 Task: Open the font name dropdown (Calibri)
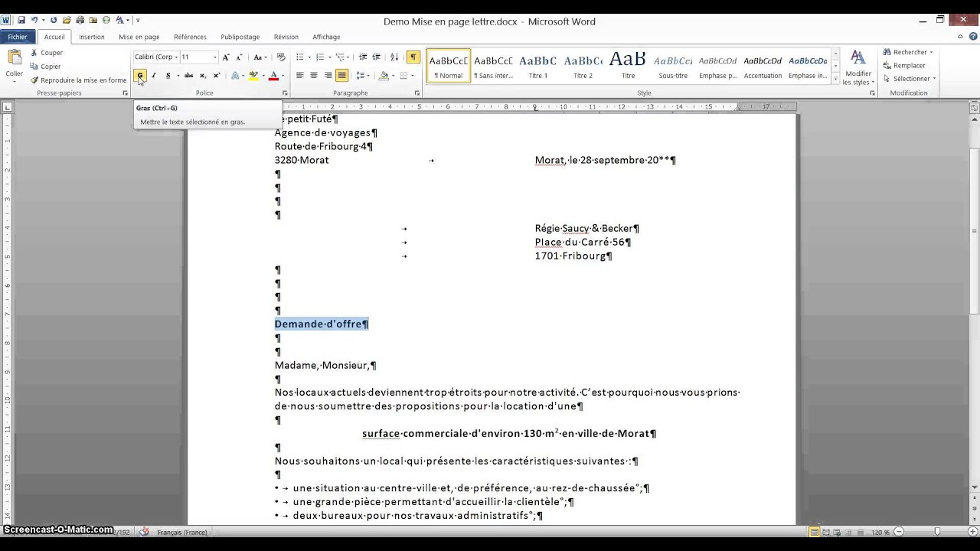(x=176, y=57)
